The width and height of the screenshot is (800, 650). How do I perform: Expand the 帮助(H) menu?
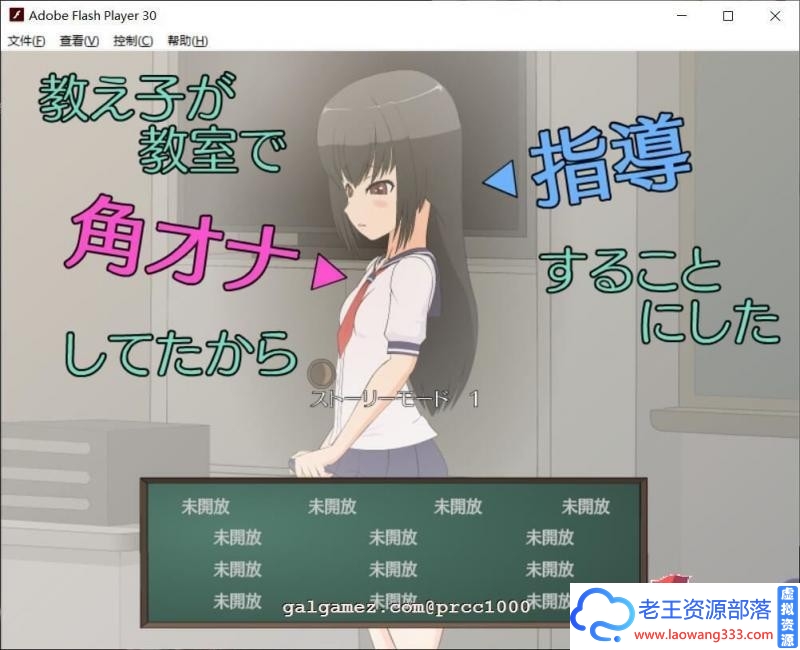point(187,41)
